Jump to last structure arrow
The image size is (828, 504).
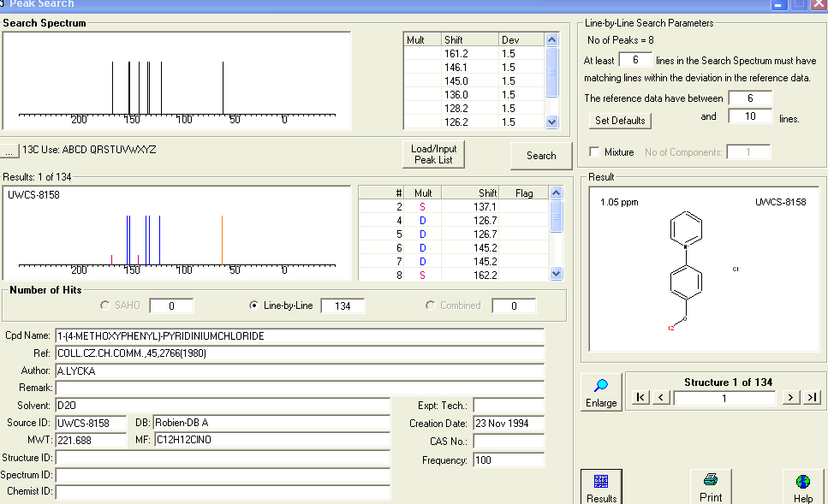[812, 398]
